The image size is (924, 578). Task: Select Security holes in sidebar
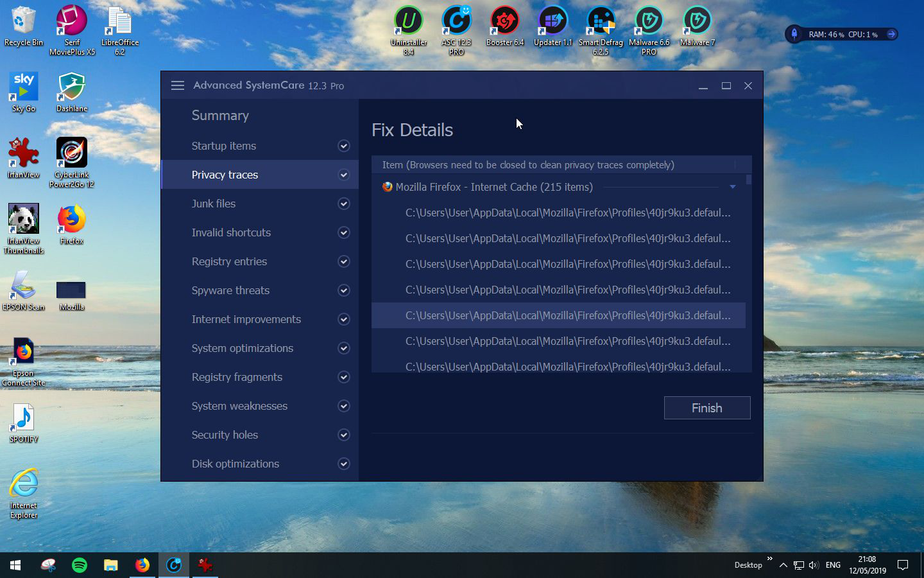[x=260, y=435]
